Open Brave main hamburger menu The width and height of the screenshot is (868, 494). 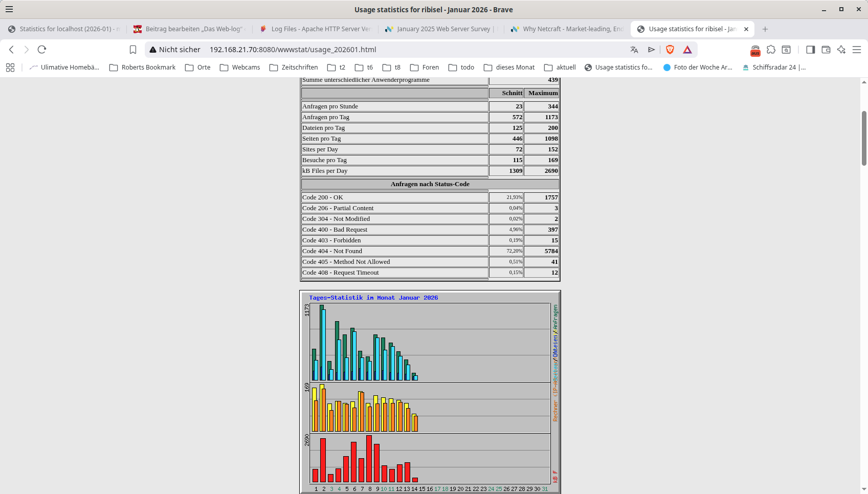coord(857,50)
